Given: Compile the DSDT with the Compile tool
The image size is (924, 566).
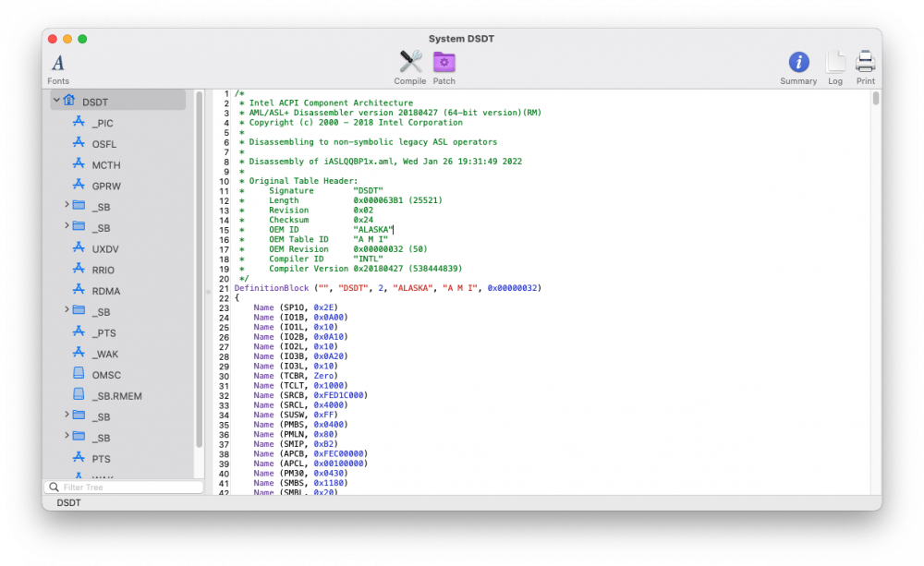Looking at the screenshot, I should click(410, 68).
